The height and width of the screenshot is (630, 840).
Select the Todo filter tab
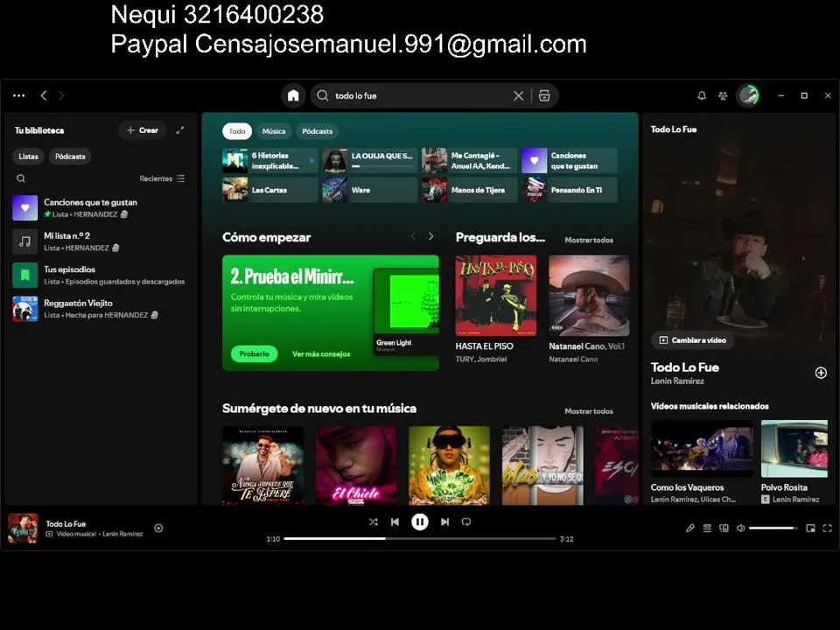[x=237, y=131]
